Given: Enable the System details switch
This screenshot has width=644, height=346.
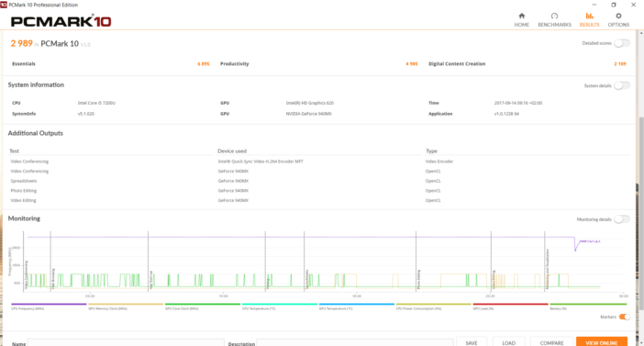Looking at the screenshot, I should tap(622, 85).
